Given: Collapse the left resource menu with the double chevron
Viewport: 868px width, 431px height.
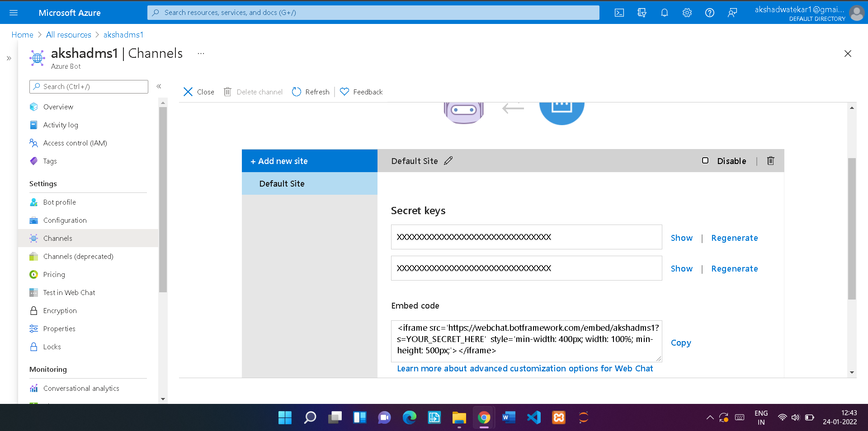Looking at the screenshot, I should pyautogui.click(x=159, y=86).
